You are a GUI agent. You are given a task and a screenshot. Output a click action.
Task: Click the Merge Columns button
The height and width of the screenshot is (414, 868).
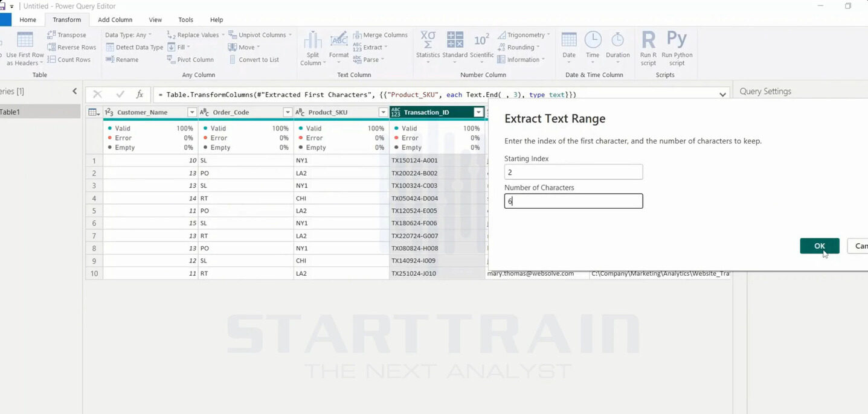pos(380,35)
